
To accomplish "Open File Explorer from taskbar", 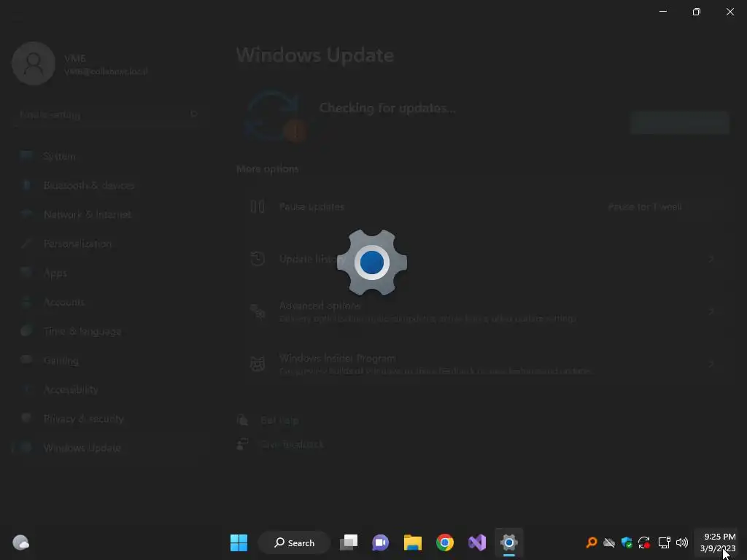I will (x=413, y=542).
